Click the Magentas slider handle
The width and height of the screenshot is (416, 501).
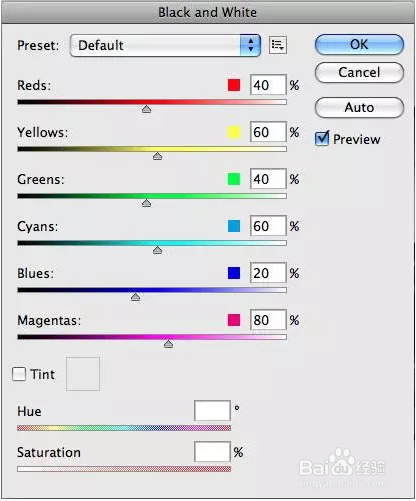click(x=168, y=344)
